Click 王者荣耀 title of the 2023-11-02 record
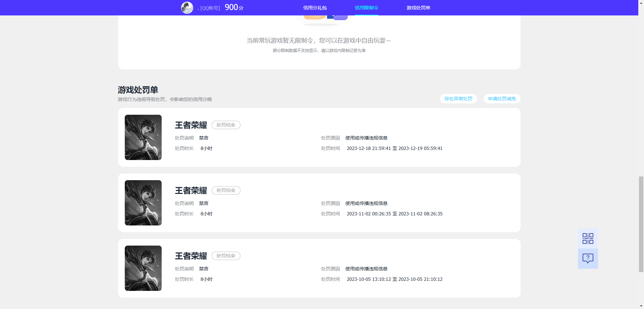 tap(191, 191)
